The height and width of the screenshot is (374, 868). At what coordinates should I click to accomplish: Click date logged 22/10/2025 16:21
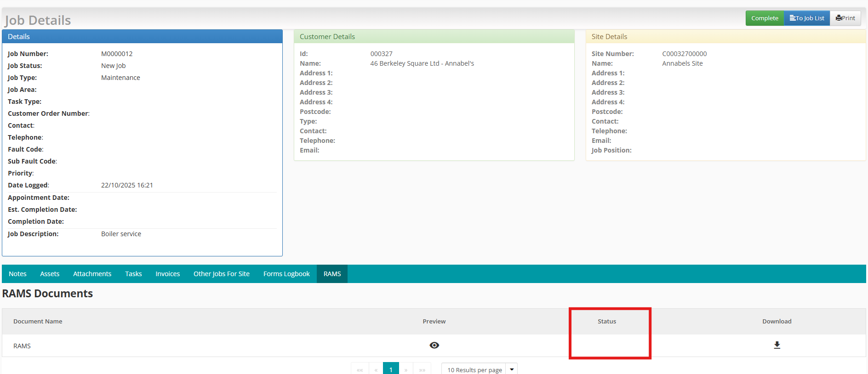[127, 185]
